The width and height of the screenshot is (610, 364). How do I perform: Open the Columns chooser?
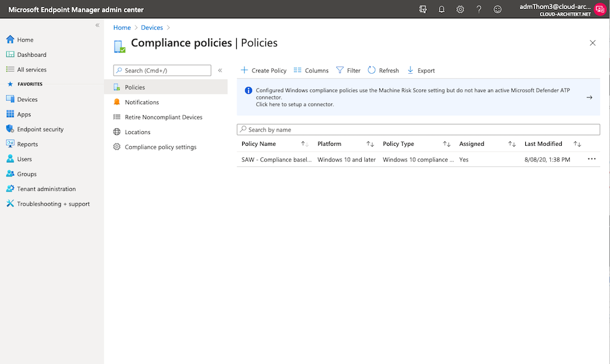(x=311, y=70)
